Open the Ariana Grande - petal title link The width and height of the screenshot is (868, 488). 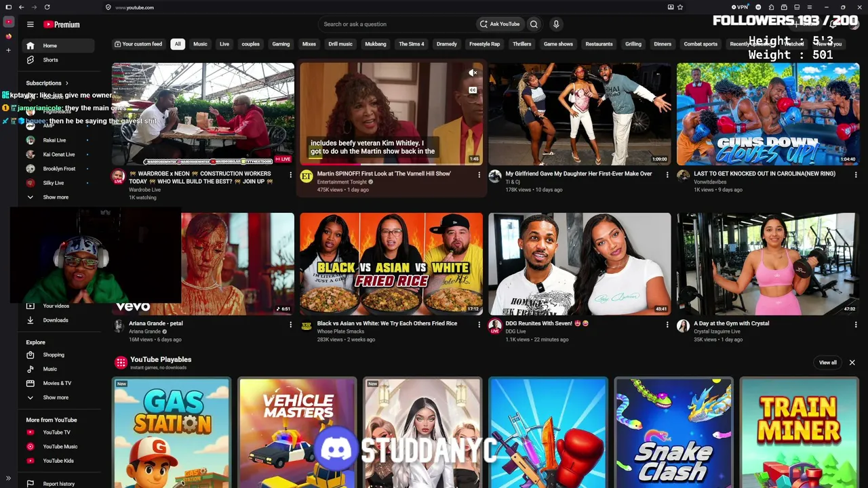point(156,323)
